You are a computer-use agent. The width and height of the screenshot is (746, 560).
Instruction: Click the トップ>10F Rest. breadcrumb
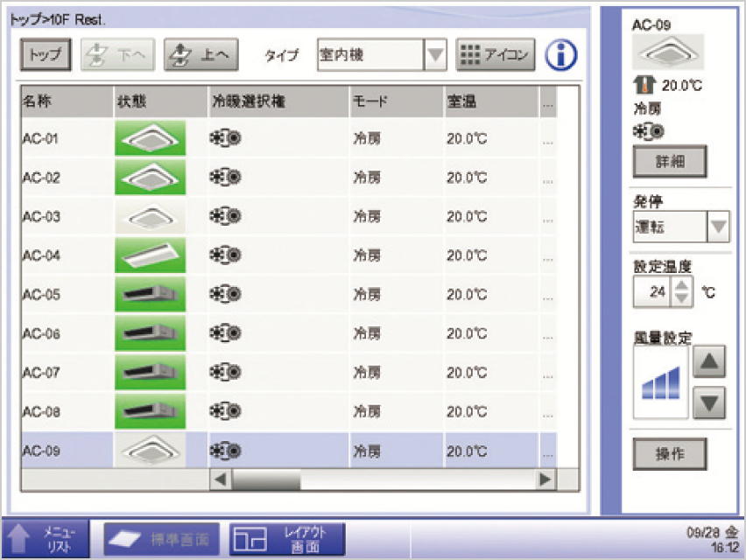[x=58, y=19]
